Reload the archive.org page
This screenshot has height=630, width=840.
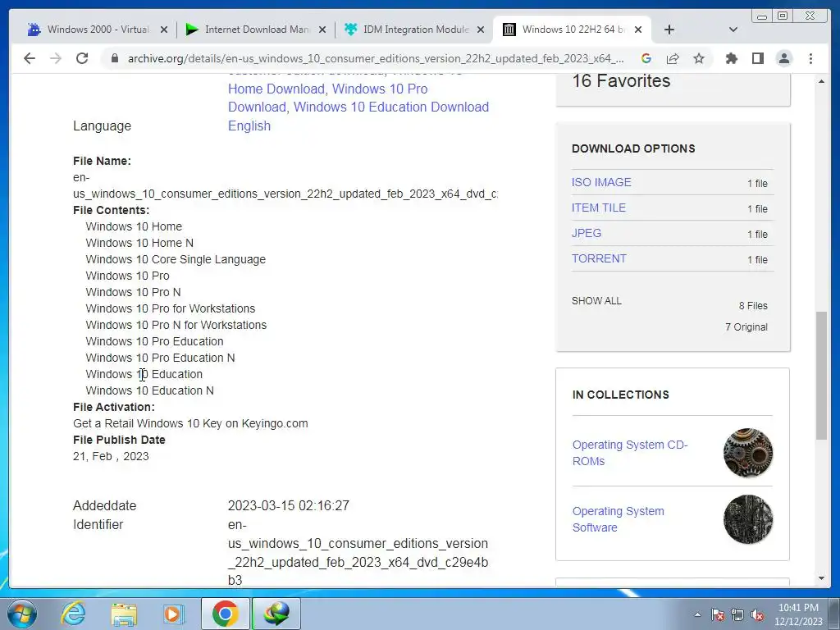pos(82,58)
